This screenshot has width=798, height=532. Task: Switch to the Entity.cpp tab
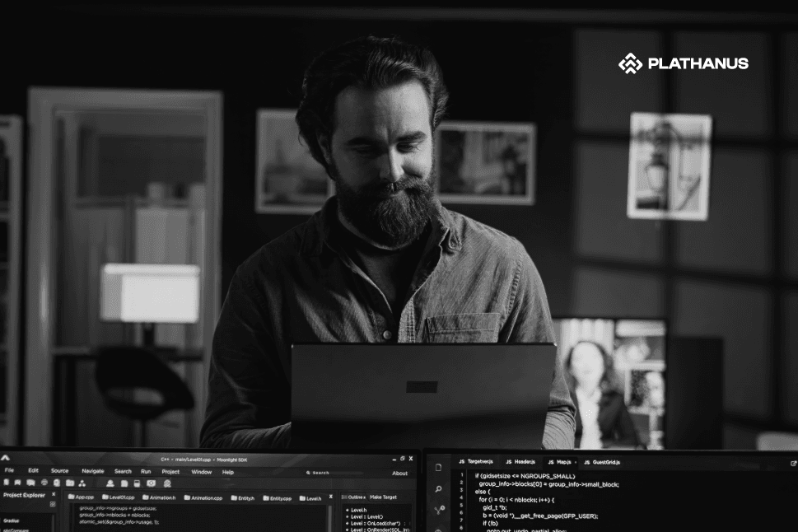point(278,498)
